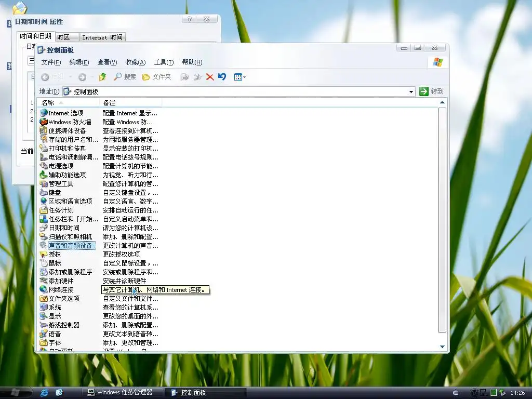Viewport: 532px width, 399px height.
Task: Select the 文件夹选项 icon
Action: tap(44, 298)
